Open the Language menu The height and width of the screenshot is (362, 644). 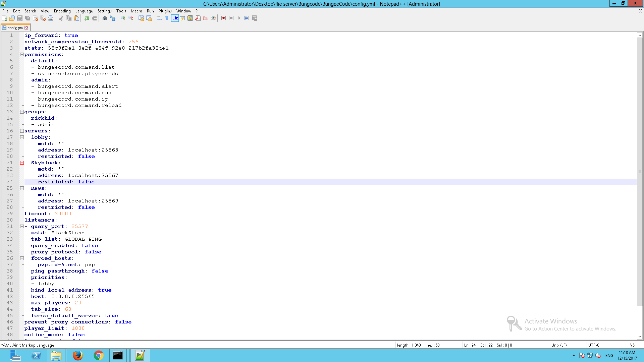tap(84, 11)
